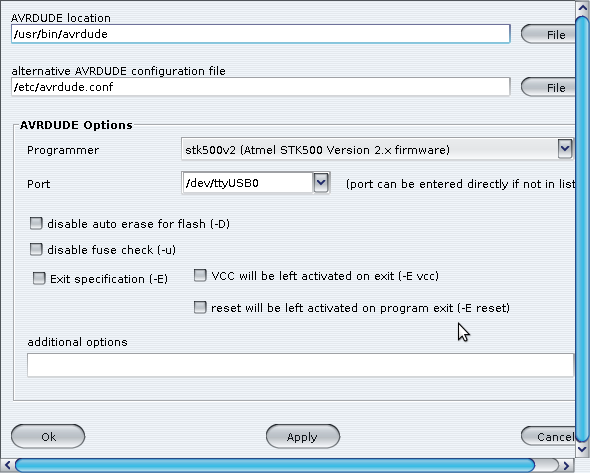Select the stk500v2 programmer combo box
The height and width of the screenshot is (473, 590).
[x=377, y=149]
